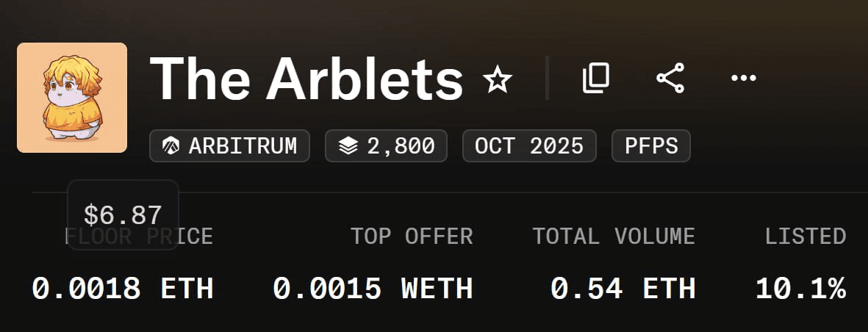This screenshot has height=332, width=868.
Task: Click the Top Offer label
Action: pos(411,237)
